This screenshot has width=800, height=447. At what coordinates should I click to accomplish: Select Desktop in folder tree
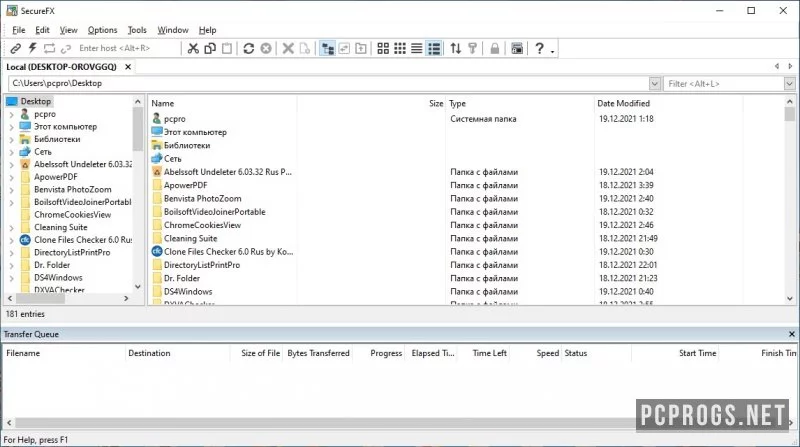[x=35, y=102]
